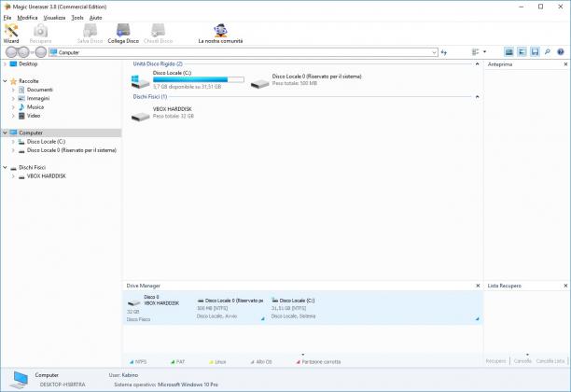Click Cancella in Lista Recupero
Image resolution: width=571 pixels, height=392 pixels.
coord(522,361)
